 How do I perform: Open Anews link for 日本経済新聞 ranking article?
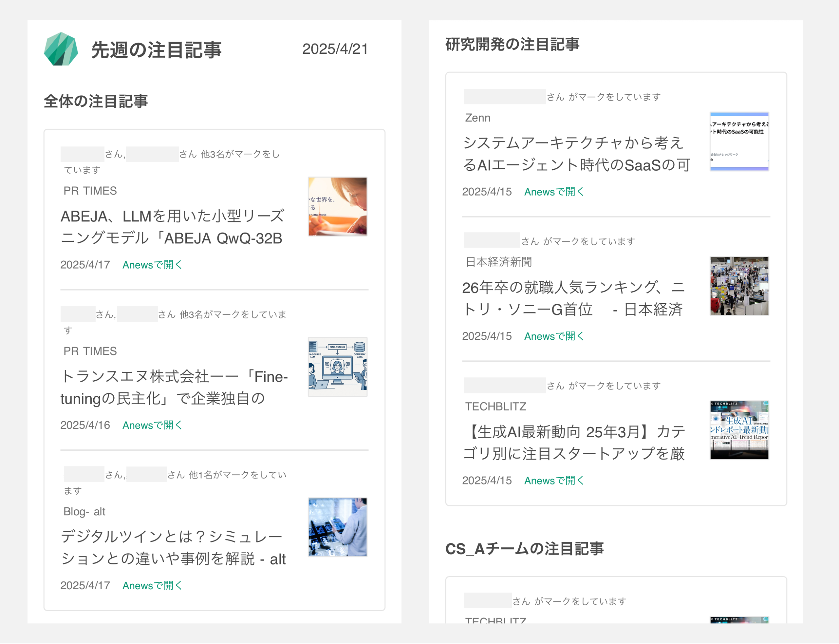554,336
